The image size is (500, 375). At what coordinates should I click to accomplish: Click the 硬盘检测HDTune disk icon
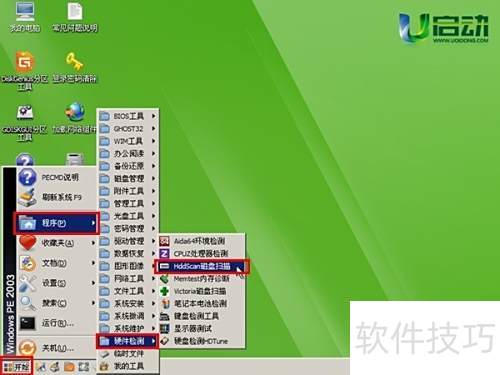pyautogui.click(x=165, y=341)
